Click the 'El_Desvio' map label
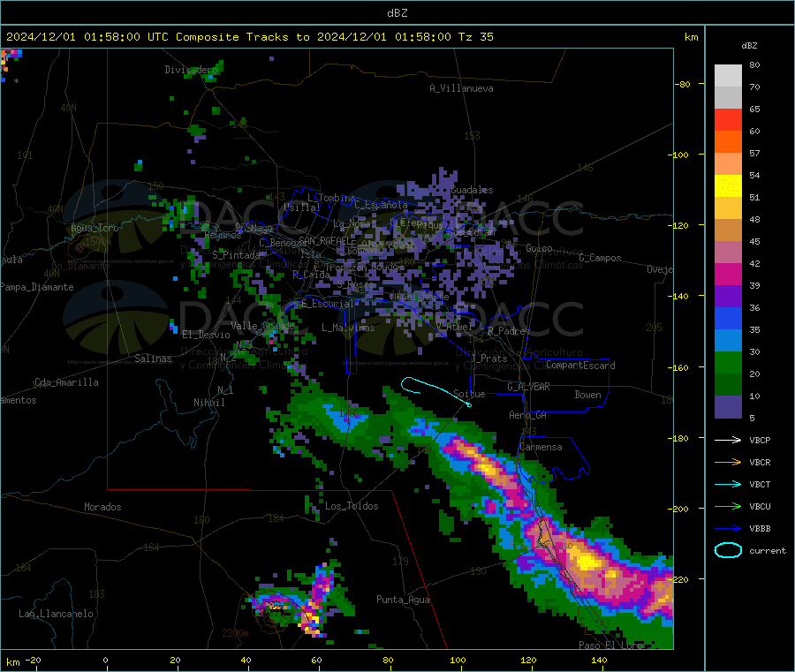The height and width of the screenshot is (672, 795). click(206, 335)
